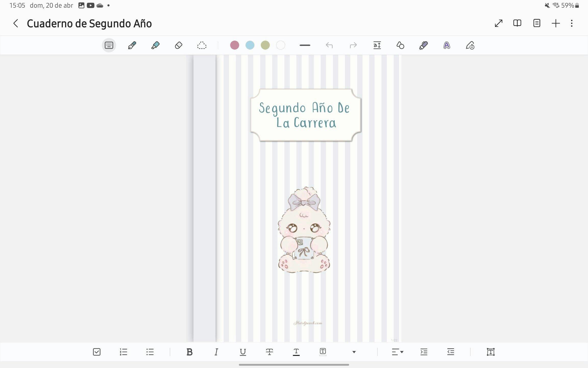The width and height of the screenshot is (588, 368).
Task: Activate the lasso selection tool
Action: (202, 45)
